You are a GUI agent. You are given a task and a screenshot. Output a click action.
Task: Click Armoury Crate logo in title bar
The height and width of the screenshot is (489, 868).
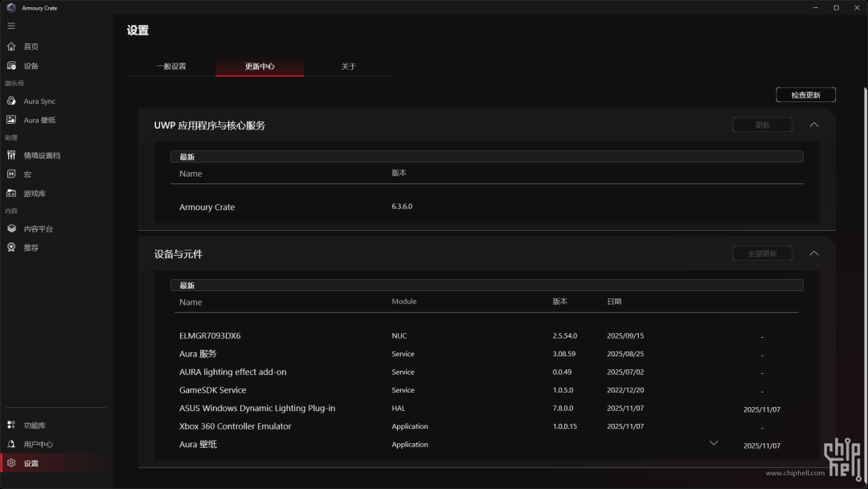[x=11, y=8]
